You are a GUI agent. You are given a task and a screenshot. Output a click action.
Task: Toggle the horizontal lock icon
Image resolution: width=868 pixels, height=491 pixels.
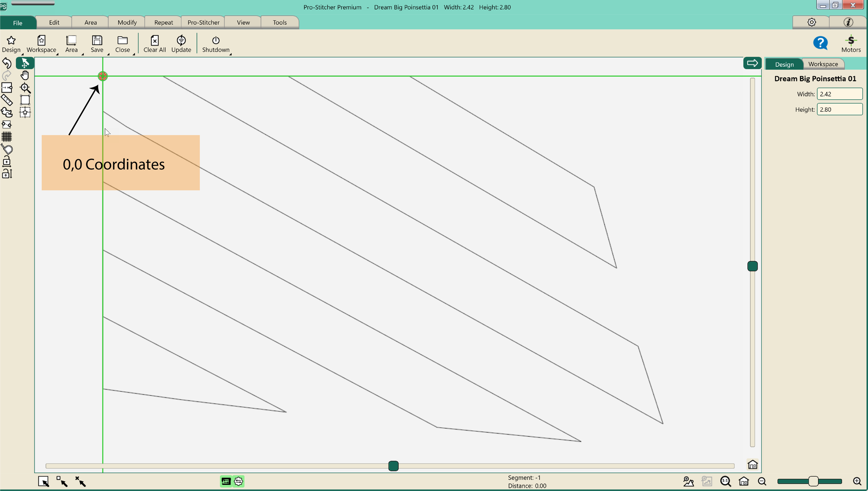[7, 162]
